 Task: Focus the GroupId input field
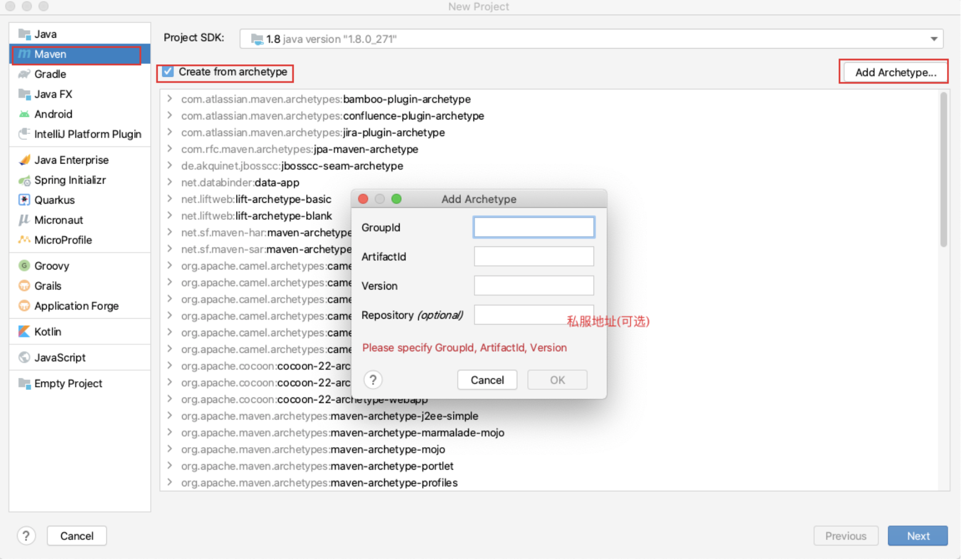(534, 227)
